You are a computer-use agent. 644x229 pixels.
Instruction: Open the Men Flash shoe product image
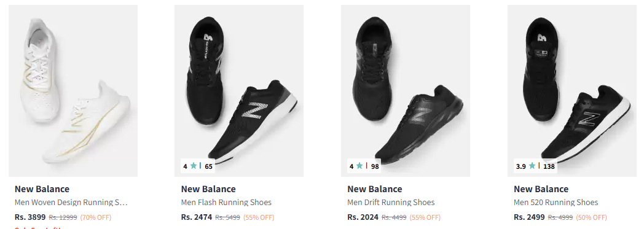239,91
